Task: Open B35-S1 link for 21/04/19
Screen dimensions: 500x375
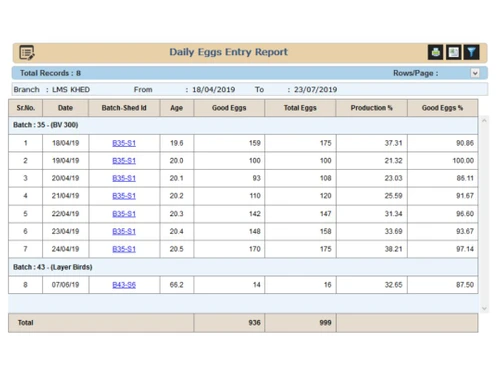Action: pyautogui.click(x=124, y=196)
